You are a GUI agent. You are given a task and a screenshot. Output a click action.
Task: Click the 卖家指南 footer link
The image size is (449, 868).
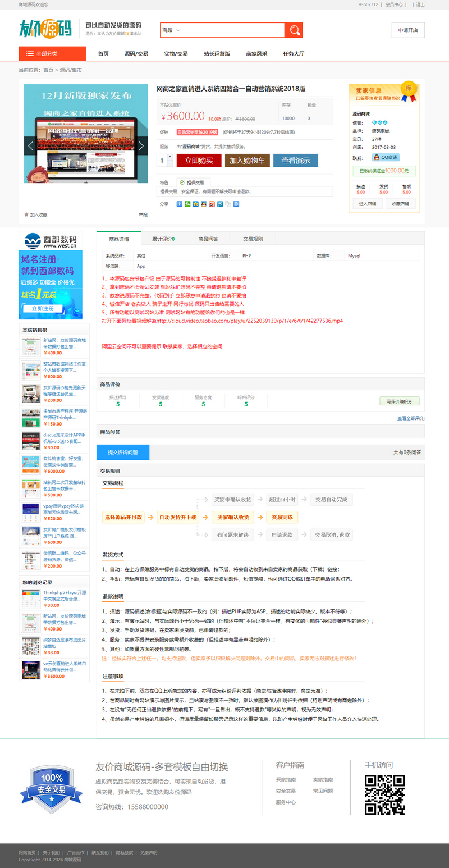(323, 779)
